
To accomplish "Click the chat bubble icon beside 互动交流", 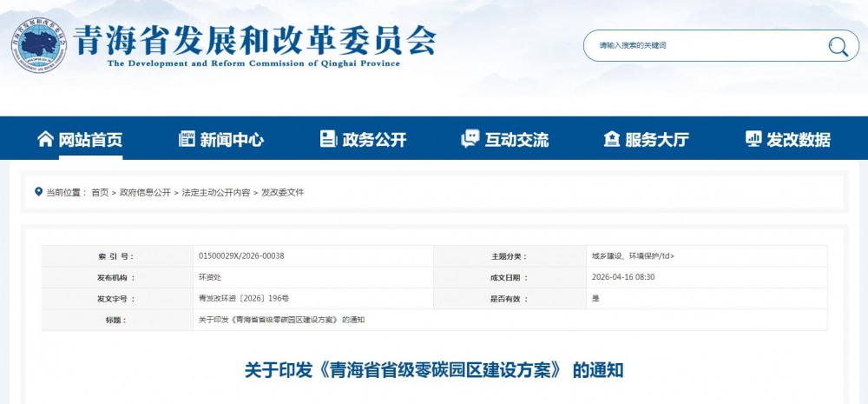I will pyautogui.click(x=470, y=139).
